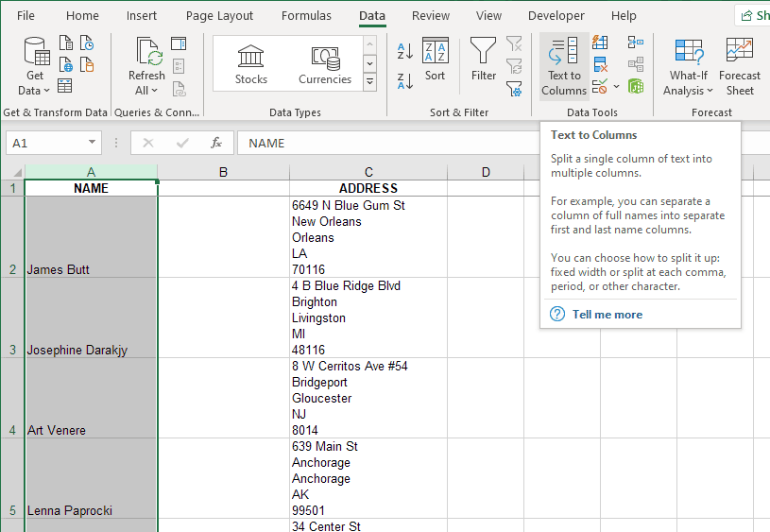770x532 pixels.
Task: Open the File tab
Action: 26,16
